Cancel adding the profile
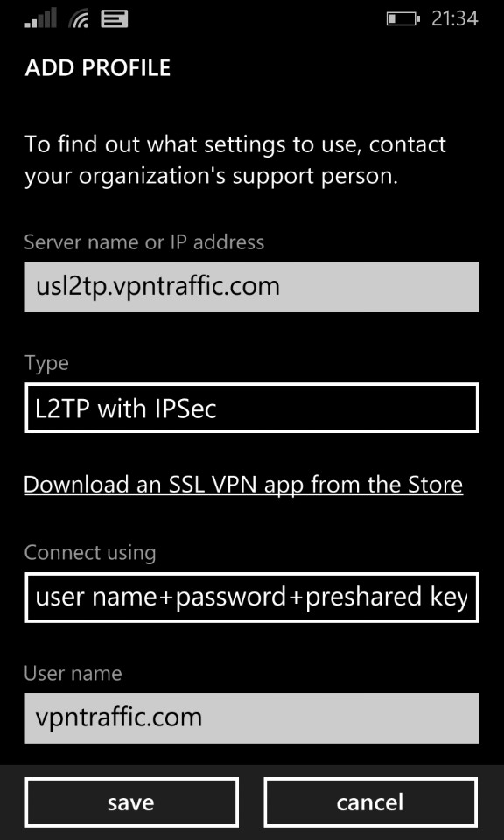The height and width of the screenshot is (840, 504). [371, 802]
